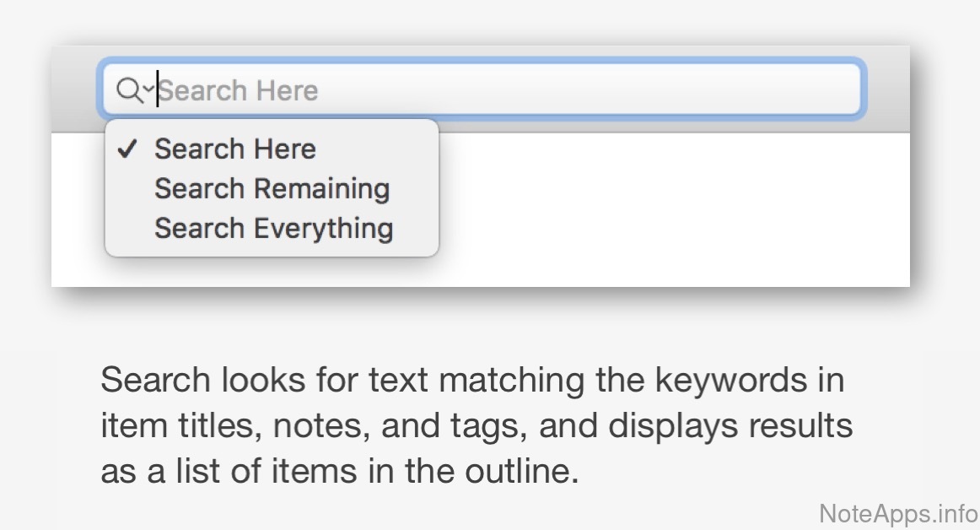Click the gray toolbar right of search field
The image size is (980, 530).
pyautogui.click(x=886, y=89)
